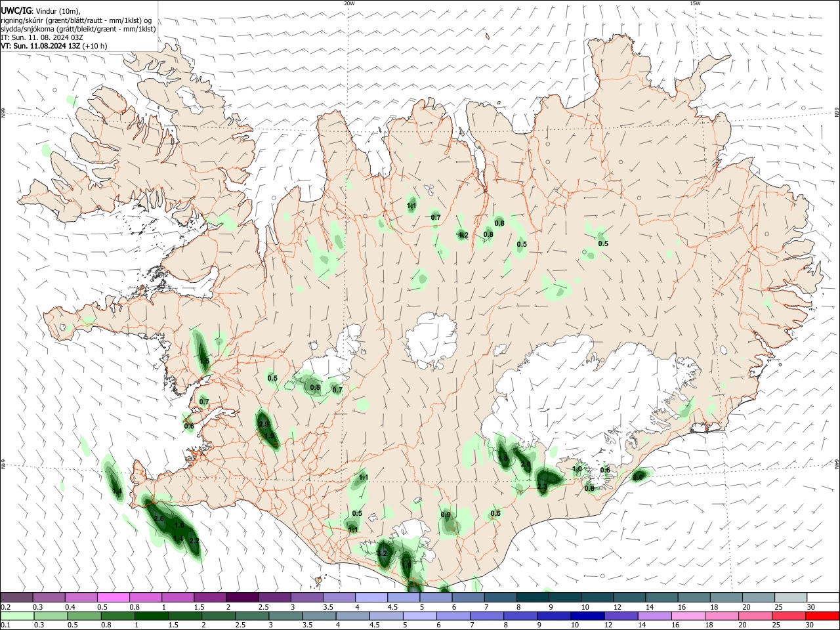Click the lavender swatch between 14 and 16
Image resolution: width=840 pixels, height=630 pixels.
654,616
